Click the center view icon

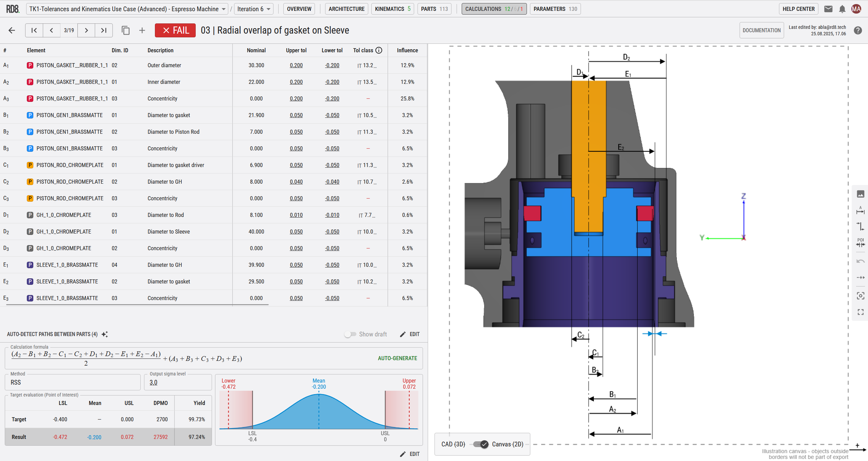pos(860,296)
